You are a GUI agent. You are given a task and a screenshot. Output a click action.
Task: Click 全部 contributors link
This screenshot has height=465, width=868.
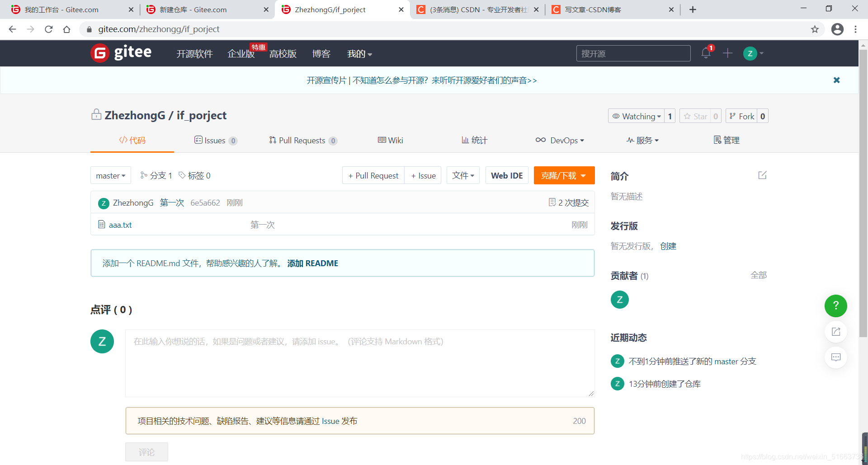tap(759, 275)
